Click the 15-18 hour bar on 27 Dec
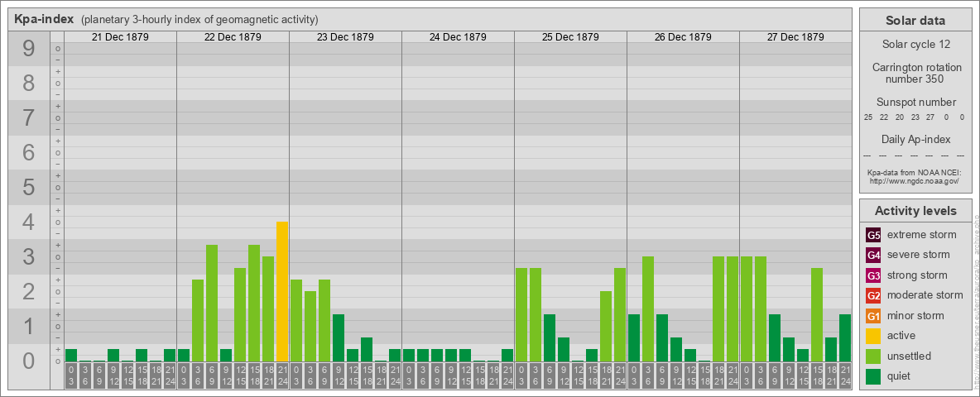980x397 pixels. click(x=816, y=314)
